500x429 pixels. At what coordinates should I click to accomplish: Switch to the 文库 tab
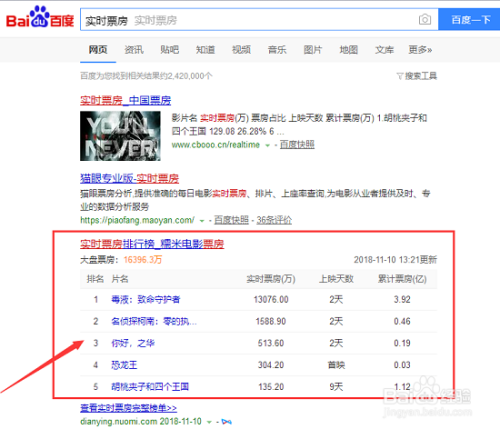pyautogui.click(x=384, y=50)
